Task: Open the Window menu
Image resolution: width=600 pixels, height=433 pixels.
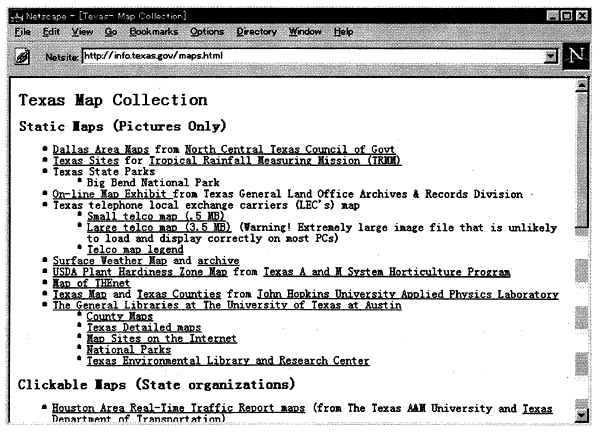Action: tap(305, 32)
